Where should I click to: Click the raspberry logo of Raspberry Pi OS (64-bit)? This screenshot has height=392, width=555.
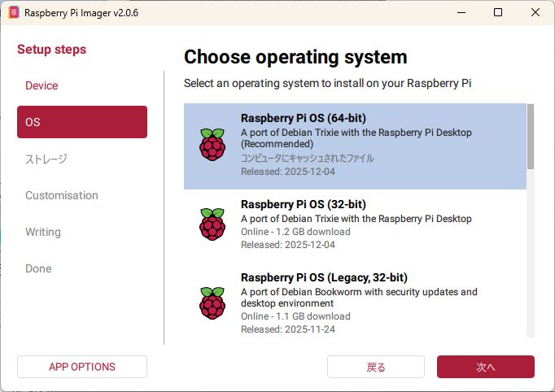[212, 145]
